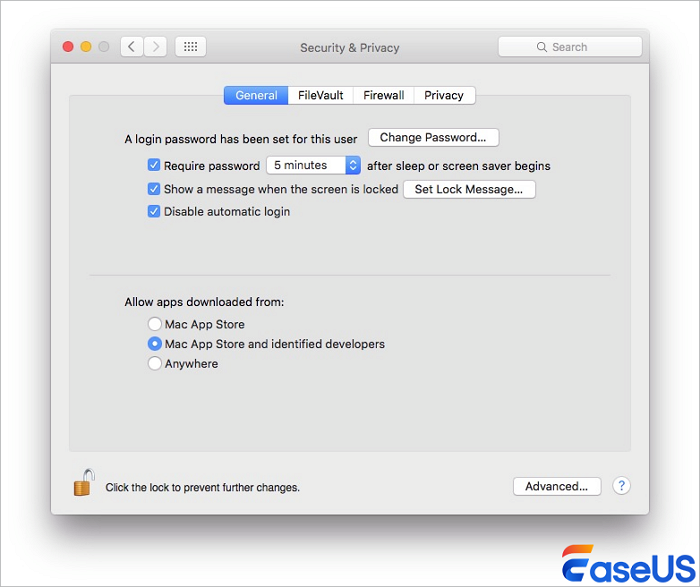Switch to the Firewall tab
This screenshot has height=587, width=700.
point(383,96)
